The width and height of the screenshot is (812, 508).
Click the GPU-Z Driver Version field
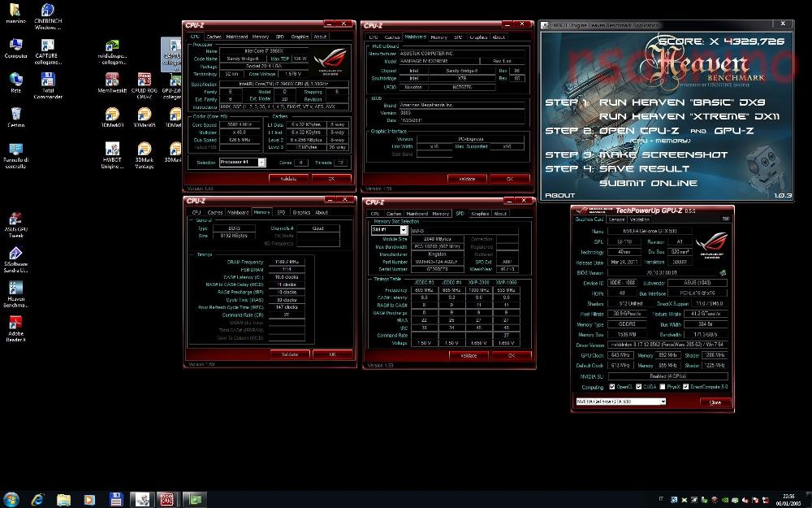click(x=667, y=345)
